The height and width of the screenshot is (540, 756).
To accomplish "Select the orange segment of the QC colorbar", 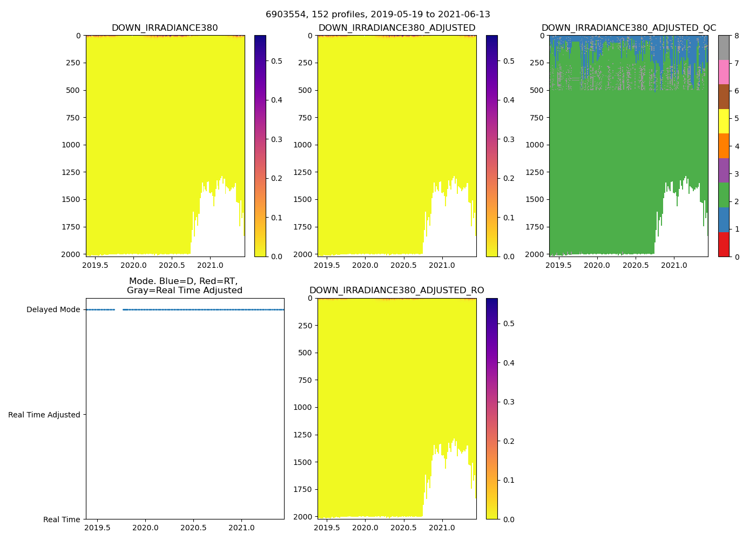I will pos(724,146).
